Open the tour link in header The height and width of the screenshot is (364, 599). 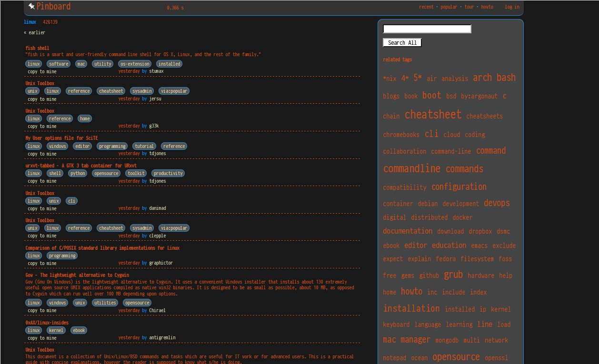(469, 7)
